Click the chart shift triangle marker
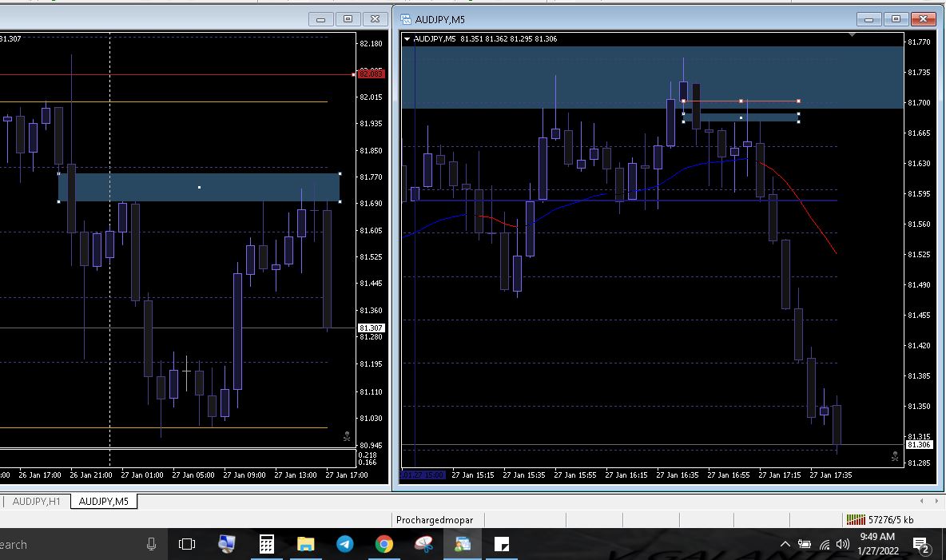The width and height of the screenshot is (946, 560). (852, 35)
